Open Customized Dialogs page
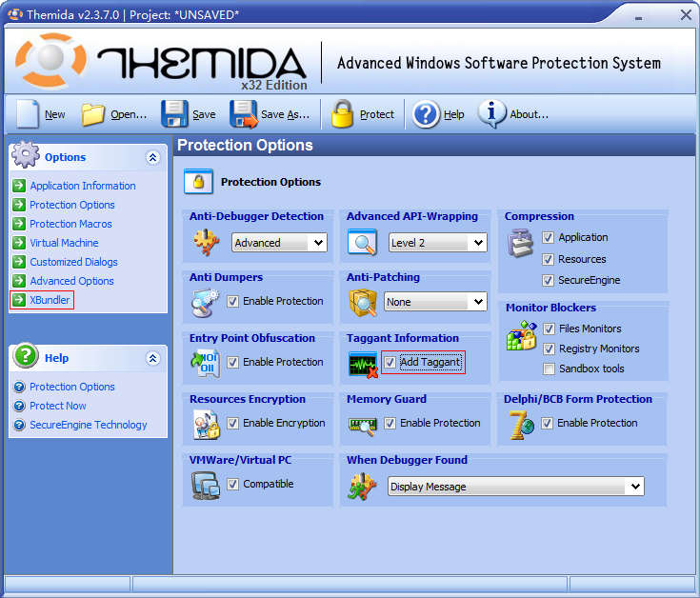 tap(73, 262)
